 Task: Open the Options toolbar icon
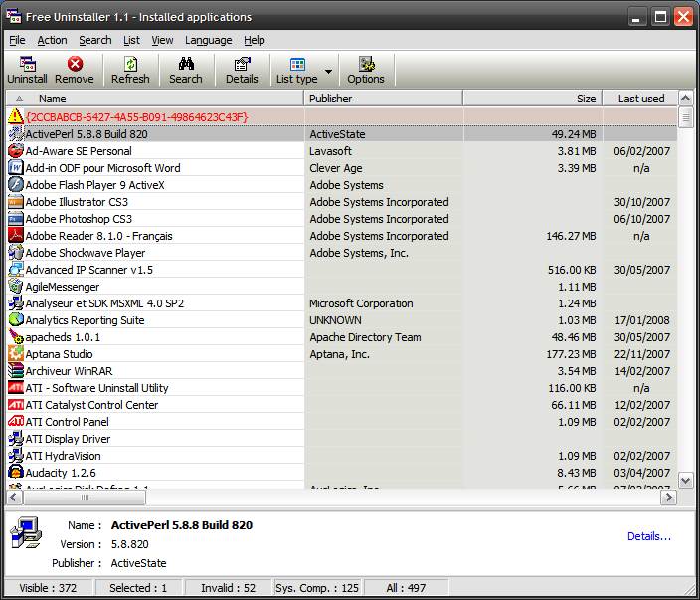pyautogui.click(x=366, y=64)
